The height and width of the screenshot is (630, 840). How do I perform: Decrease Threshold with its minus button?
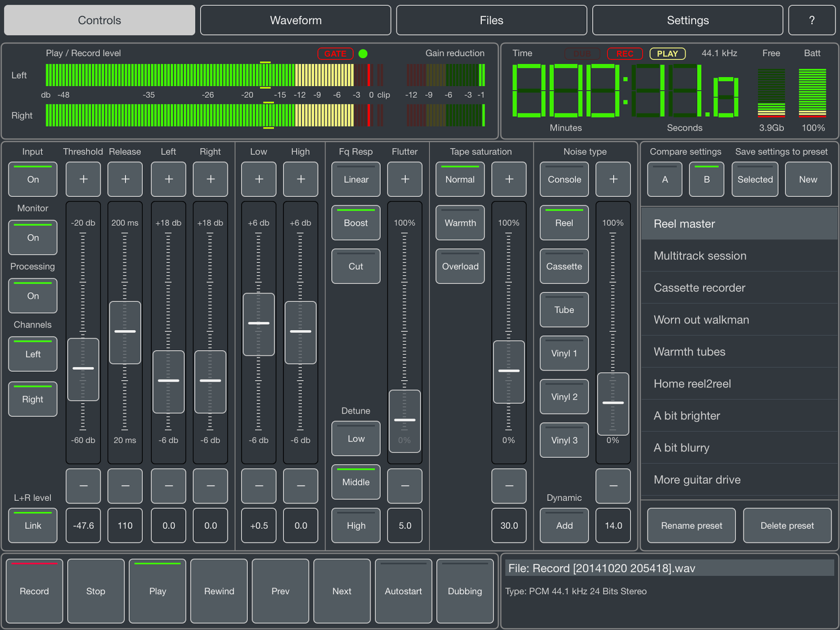(x=83, y=486)
